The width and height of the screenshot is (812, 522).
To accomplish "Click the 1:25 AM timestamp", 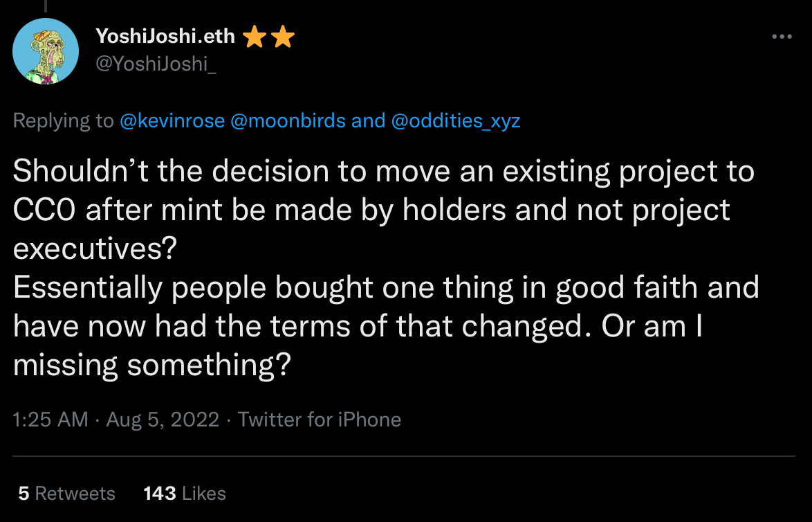I will pyautogui.click(x=50, y=420).
